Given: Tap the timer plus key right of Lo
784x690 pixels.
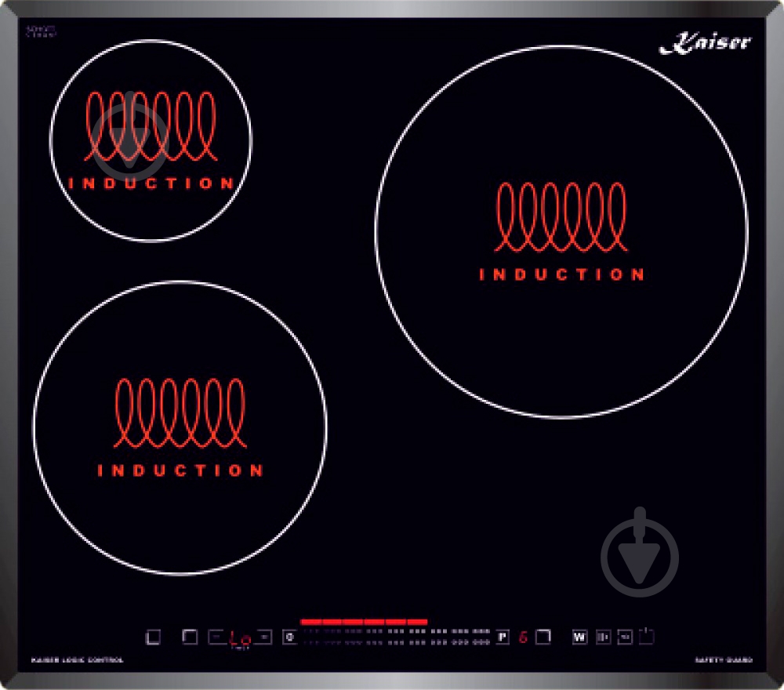Looking at the screenshot, I should 264,637.
